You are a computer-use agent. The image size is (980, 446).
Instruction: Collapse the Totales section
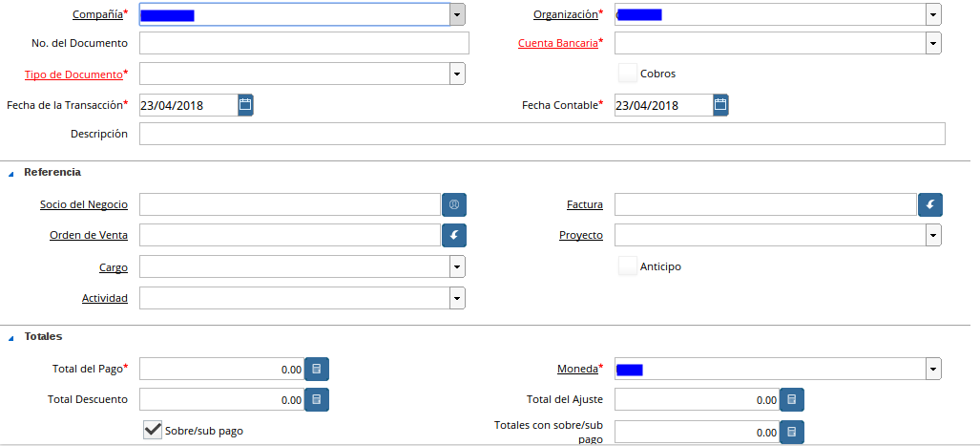11,337
